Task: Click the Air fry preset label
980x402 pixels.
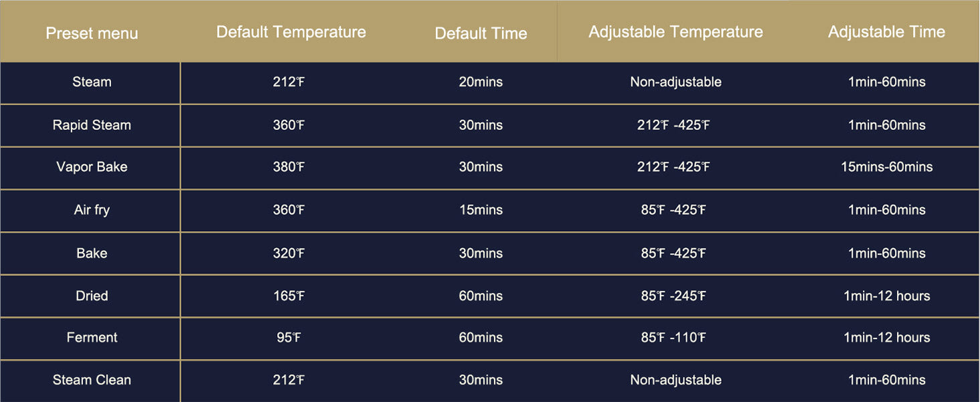Action: click(x=92, y=210)
